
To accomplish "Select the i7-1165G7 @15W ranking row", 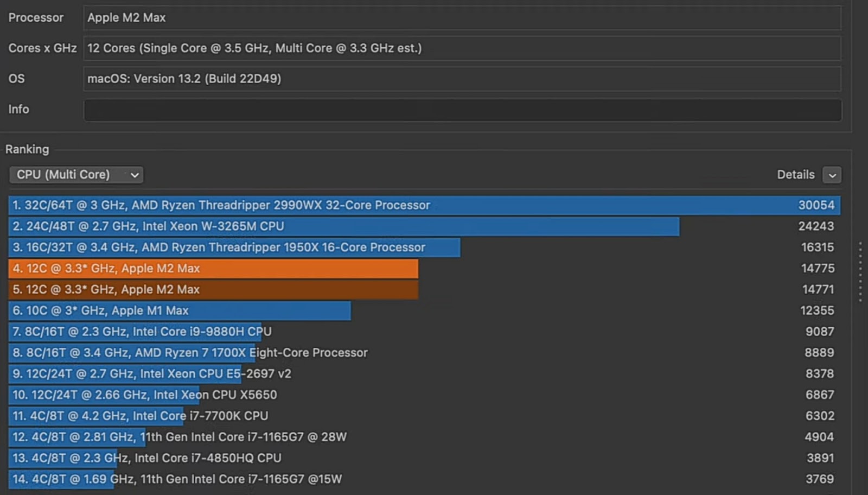I will [424, 480].
